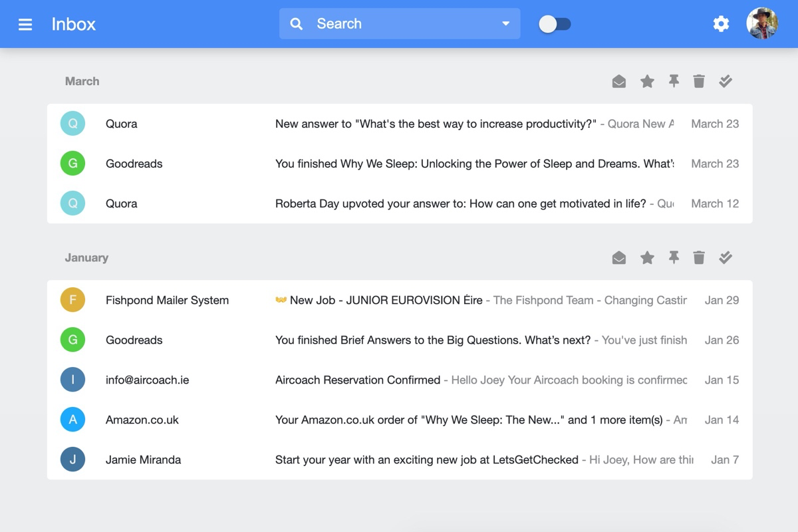The height and width of the screenshot is (532, 798).
Task: Mark January emails as read envelope icon
Action: 619,257
